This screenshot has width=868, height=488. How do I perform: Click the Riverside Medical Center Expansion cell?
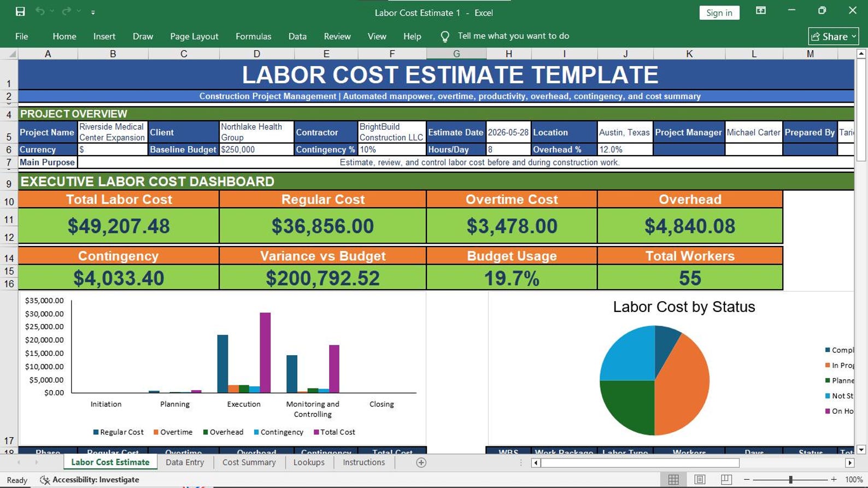[x=113, y=132]
